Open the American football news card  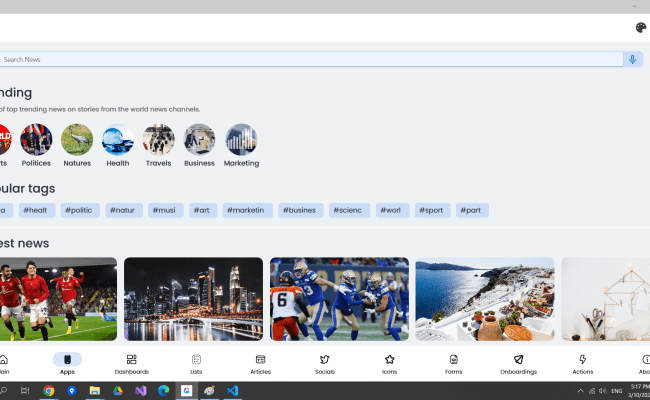point(339,299)
